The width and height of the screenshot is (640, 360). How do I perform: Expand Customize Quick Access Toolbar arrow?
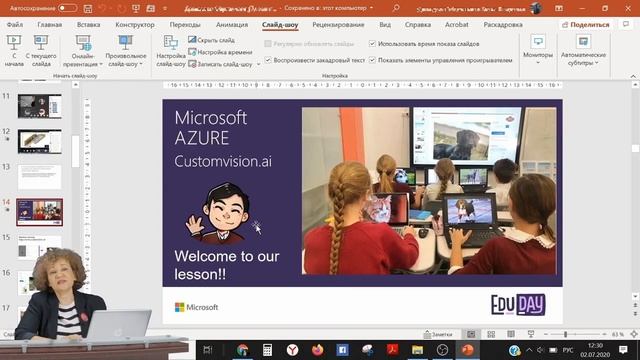click(x=165, y=8)
